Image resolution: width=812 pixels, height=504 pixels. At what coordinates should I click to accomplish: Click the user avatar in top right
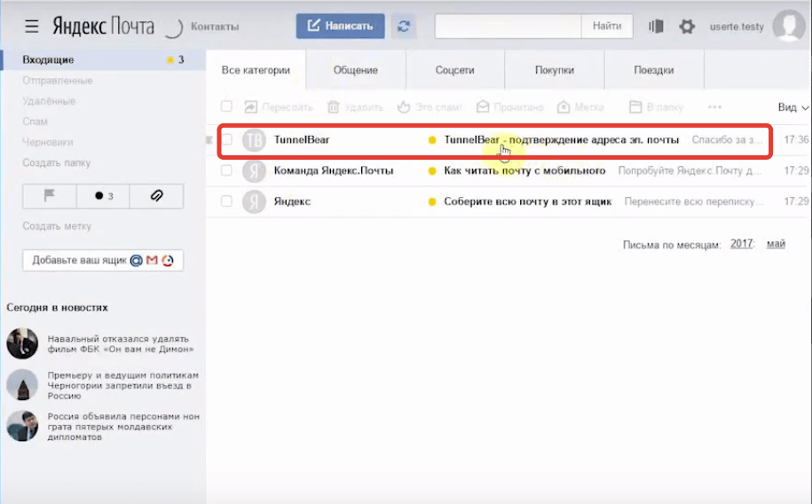pyautogui.click(x=788, y=27)
